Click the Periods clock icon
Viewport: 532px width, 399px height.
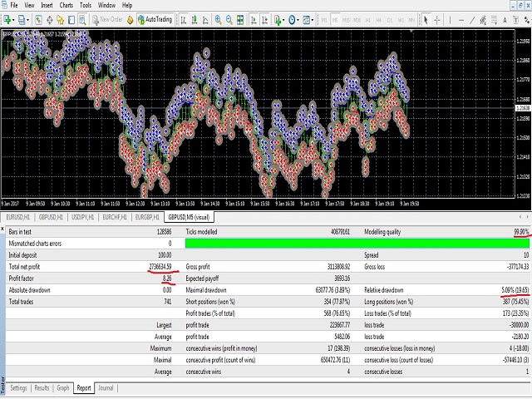click(292, 20)
